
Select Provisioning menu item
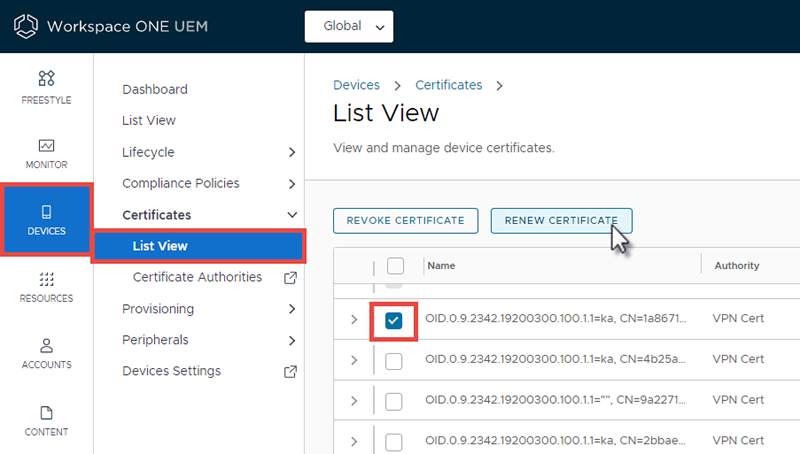click(158, 309)
